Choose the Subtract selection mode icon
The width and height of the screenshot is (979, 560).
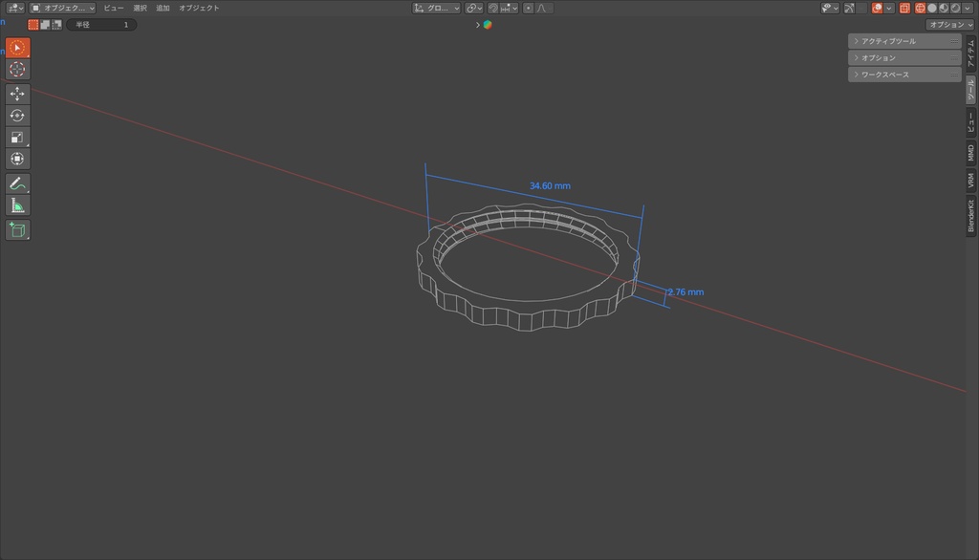(56, 24)
